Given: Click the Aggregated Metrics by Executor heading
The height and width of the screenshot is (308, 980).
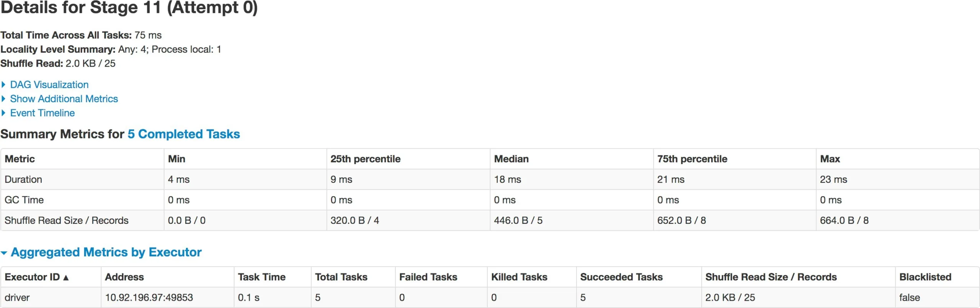Looking at the screenshot, I should (106, 252).
